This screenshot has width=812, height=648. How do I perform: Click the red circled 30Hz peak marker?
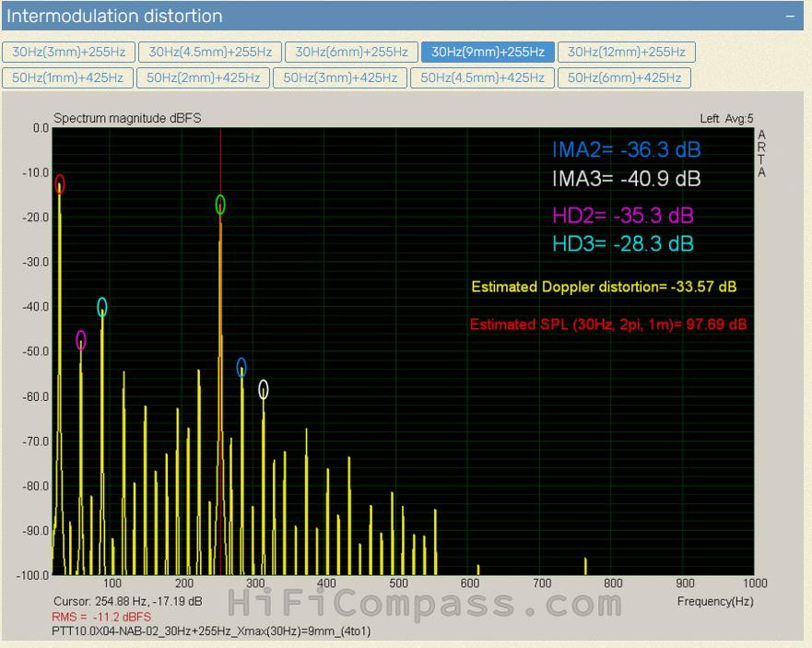point(60,184)
